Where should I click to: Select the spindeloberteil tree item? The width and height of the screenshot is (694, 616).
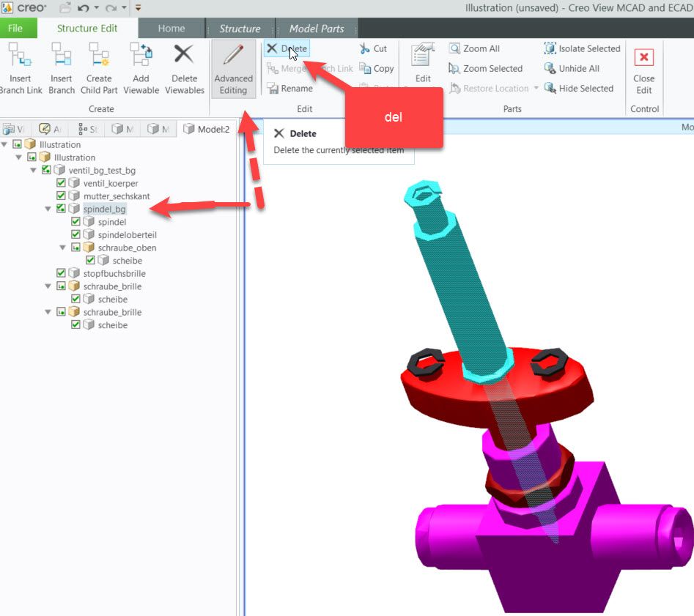[x=127, y=234]
